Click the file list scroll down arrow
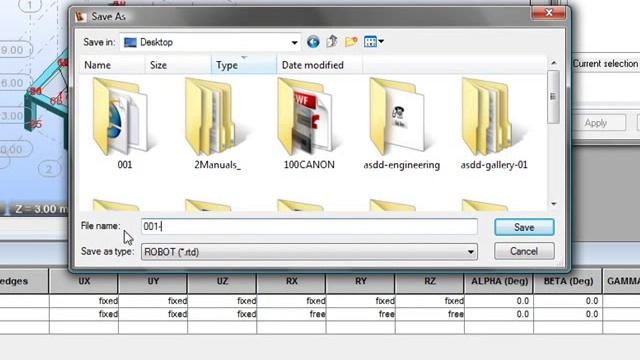The width and height of the screenshot is (640, 360). click(553, 204)
